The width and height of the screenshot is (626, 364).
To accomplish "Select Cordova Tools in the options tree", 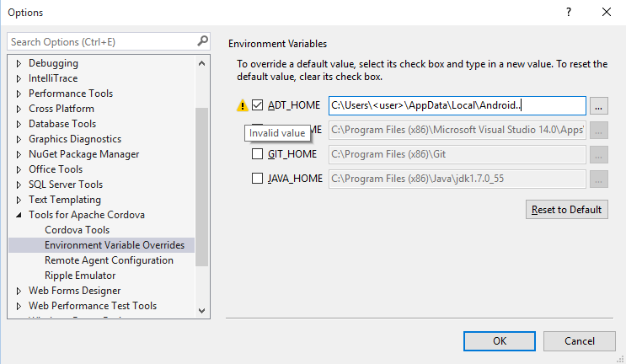I will [77, 230].
